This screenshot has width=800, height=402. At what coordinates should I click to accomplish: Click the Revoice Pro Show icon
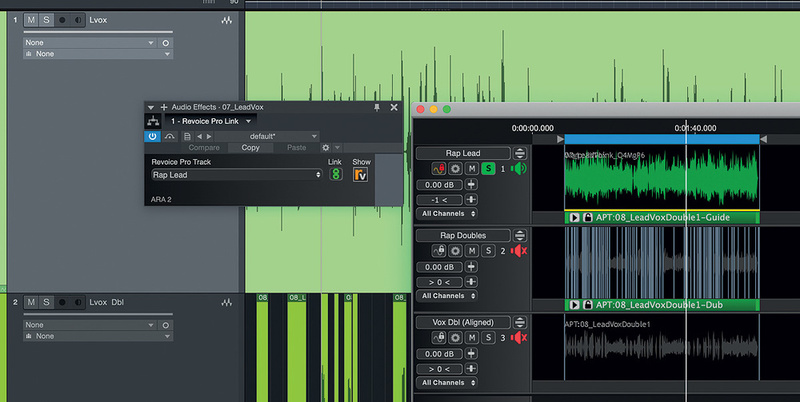(x=361, y=175)
